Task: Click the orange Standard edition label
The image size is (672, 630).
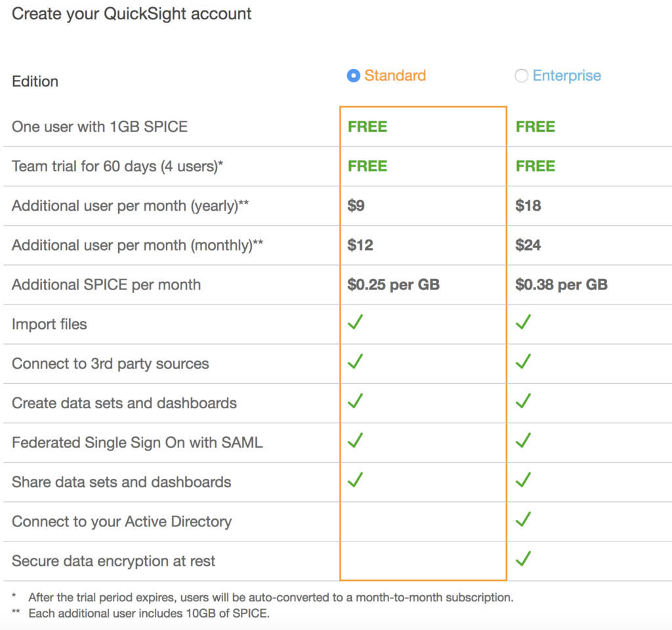Action: tap(395, 75)
